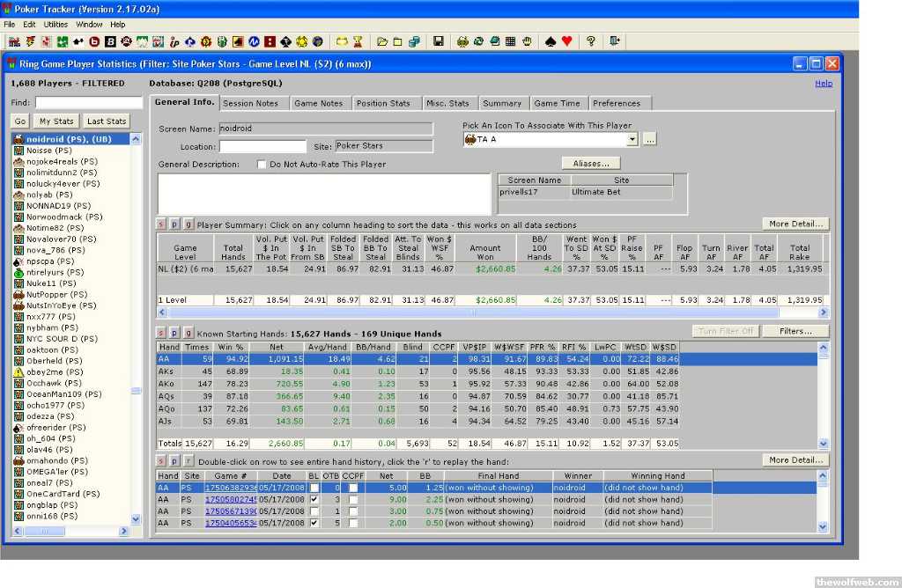
Task: Click the red heart toolbar icon
Action: tap(566, 41)
